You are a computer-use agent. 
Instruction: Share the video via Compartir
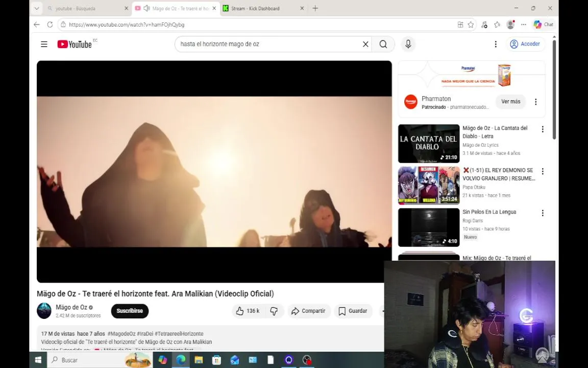coord(309,311)
